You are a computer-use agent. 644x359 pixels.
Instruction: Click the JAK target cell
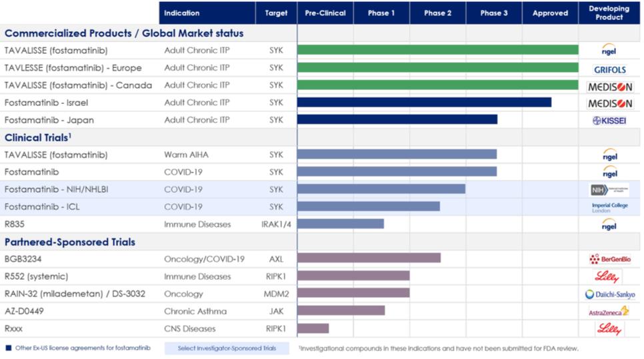(276, 311)
